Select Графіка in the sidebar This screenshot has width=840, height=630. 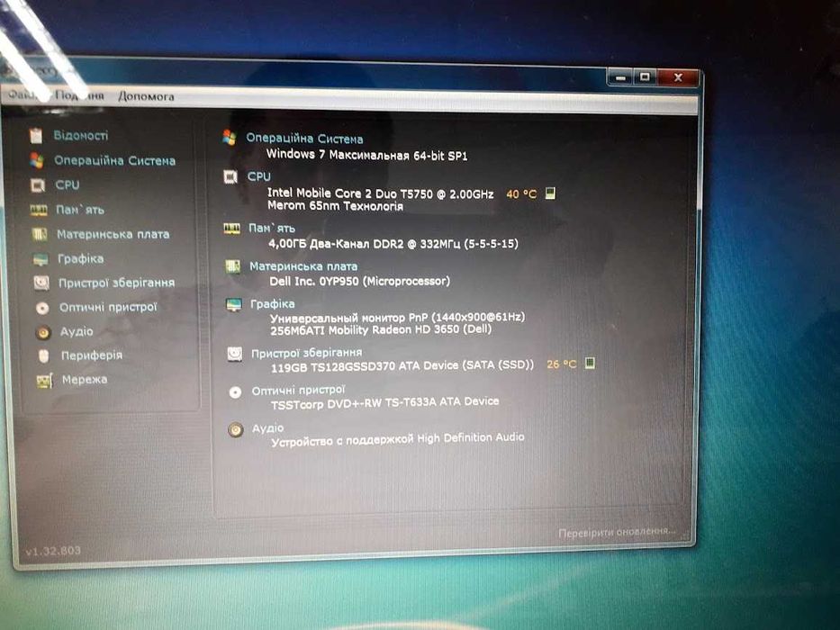(81, 259)
